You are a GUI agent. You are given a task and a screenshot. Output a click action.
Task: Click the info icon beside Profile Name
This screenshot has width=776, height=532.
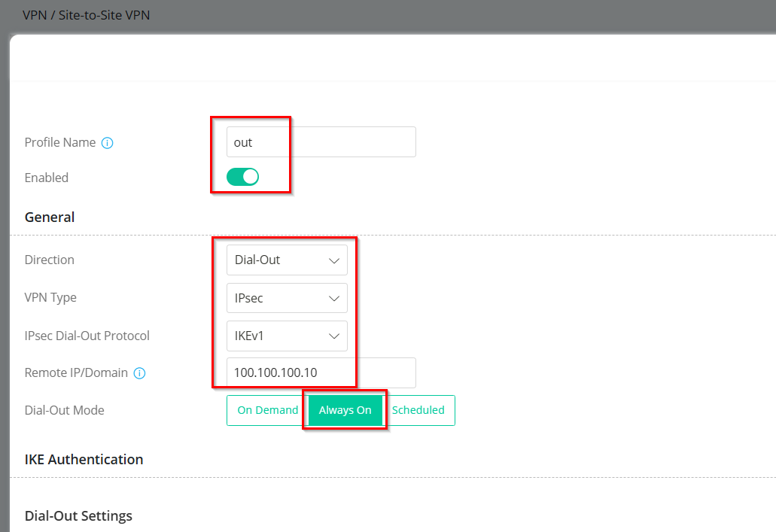coord(107,143)
